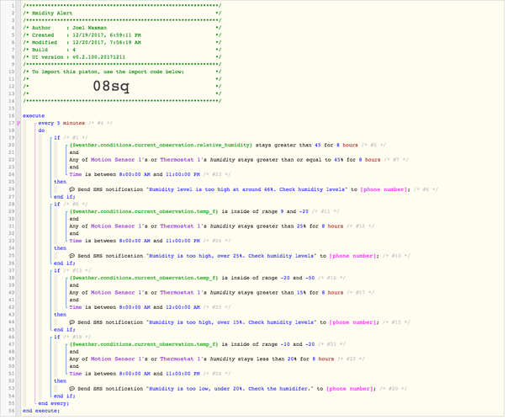Click the 'greater than or equal to 45%' humidity condition
Image resolution: width=508 pixels, height=420 pixels.
[x=225, y=160]
